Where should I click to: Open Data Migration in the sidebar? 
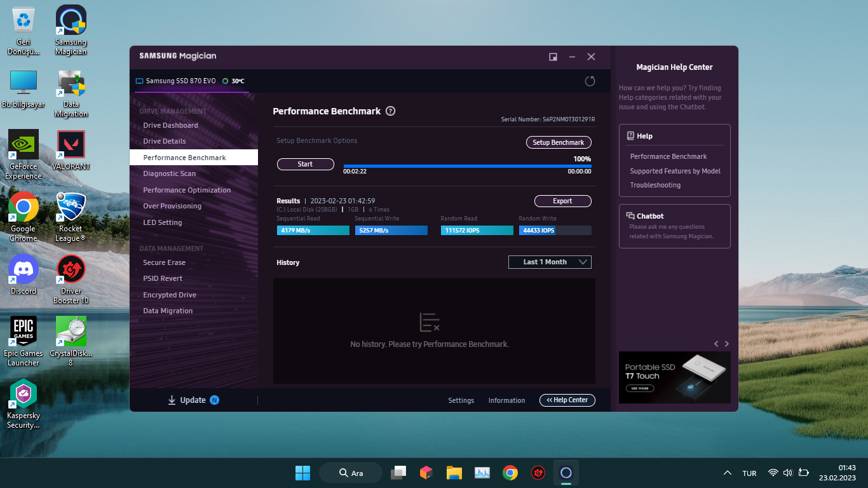194,311
